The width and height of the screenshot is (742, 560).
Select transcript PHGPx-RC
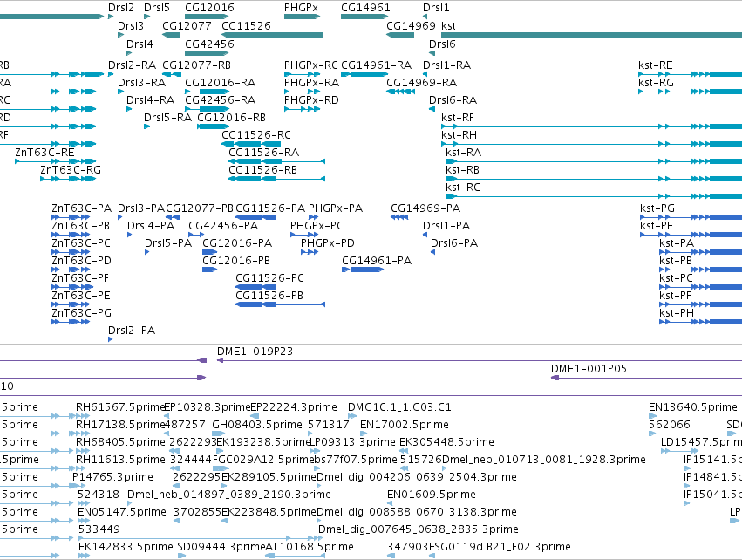(x=311, y=65)
